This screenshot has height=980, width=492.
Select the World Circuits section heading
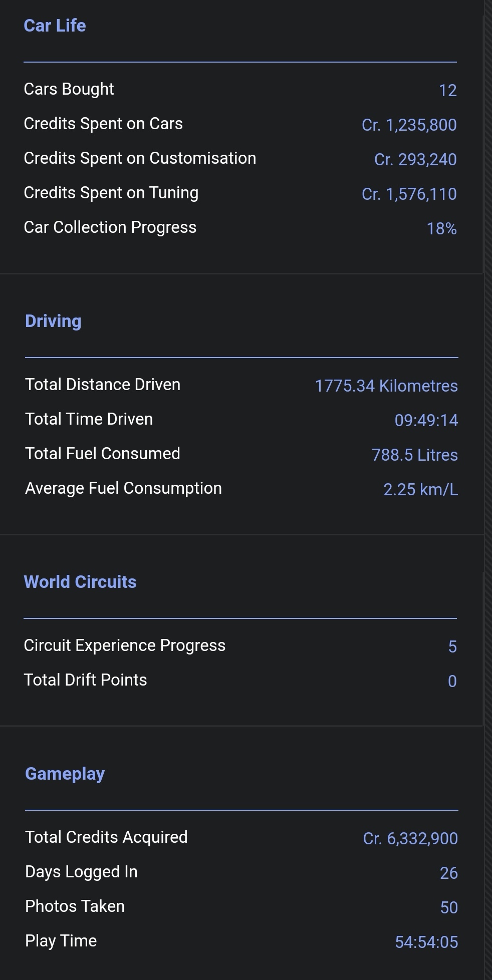(80, 582)
